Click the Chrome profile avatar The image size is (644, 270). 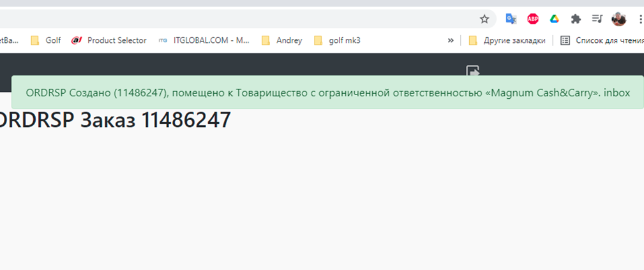[x=618, y=19]
